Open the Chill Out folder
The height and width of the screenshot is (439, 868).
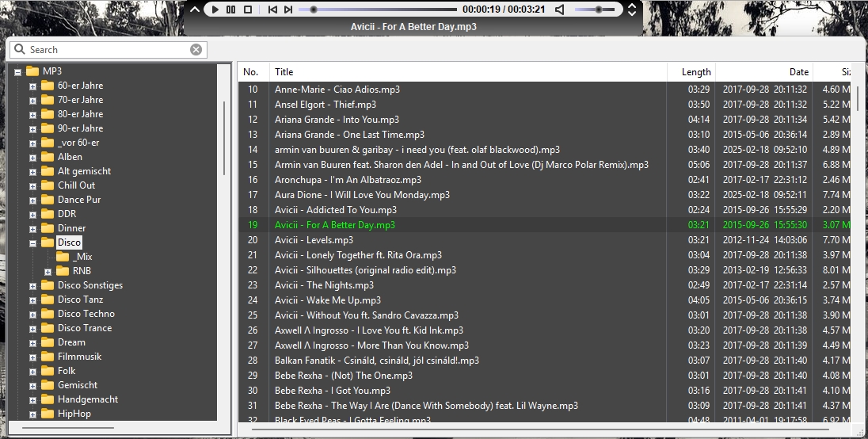click(x=76, y=185)
